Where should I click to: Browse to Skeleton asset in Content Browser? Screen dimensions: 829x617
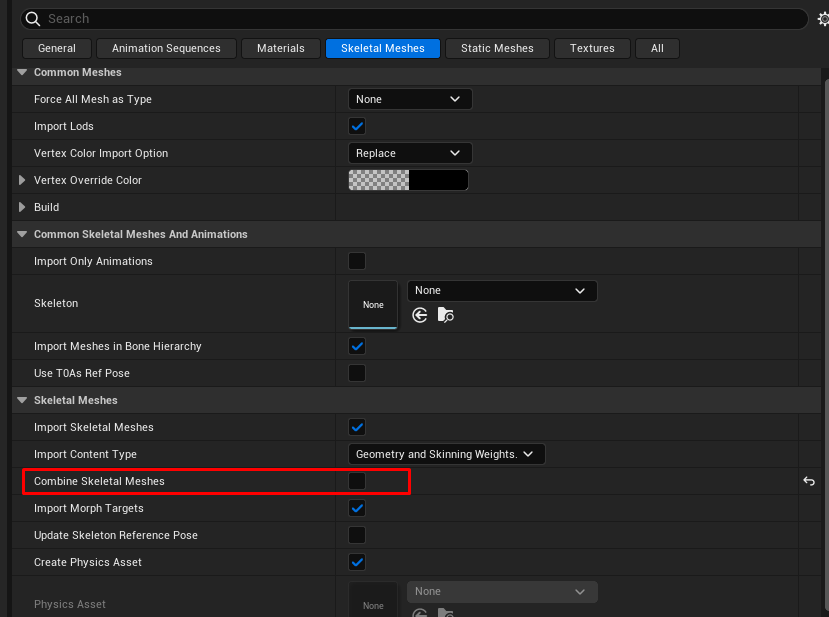coord(446,315)
